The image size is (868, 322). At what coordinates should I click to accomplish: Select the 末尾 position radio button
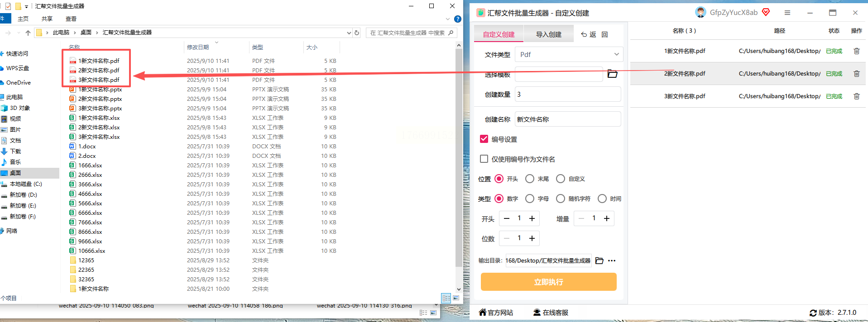point(530,179)
